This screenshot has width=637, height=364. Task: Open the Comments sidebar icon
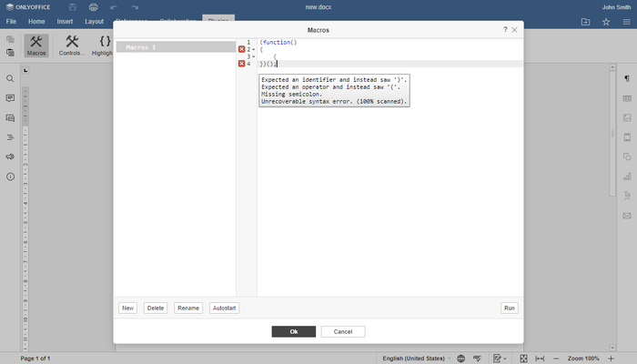[10, 98]
